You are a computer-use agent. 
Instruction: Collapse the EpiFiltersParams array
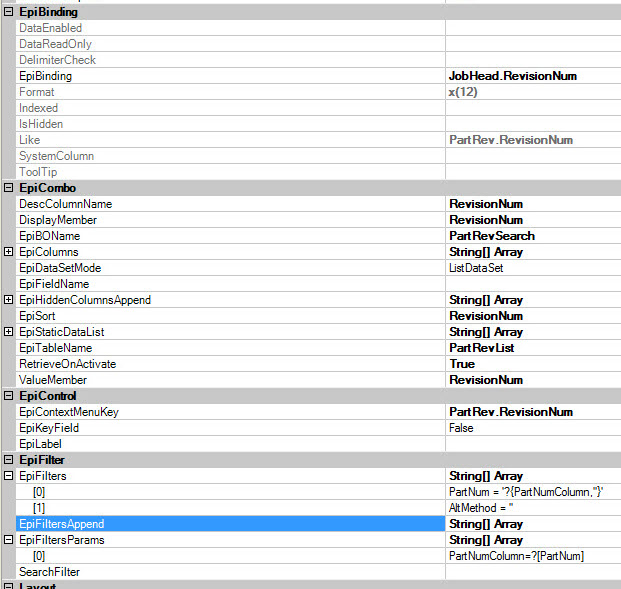tap(8, 540)
